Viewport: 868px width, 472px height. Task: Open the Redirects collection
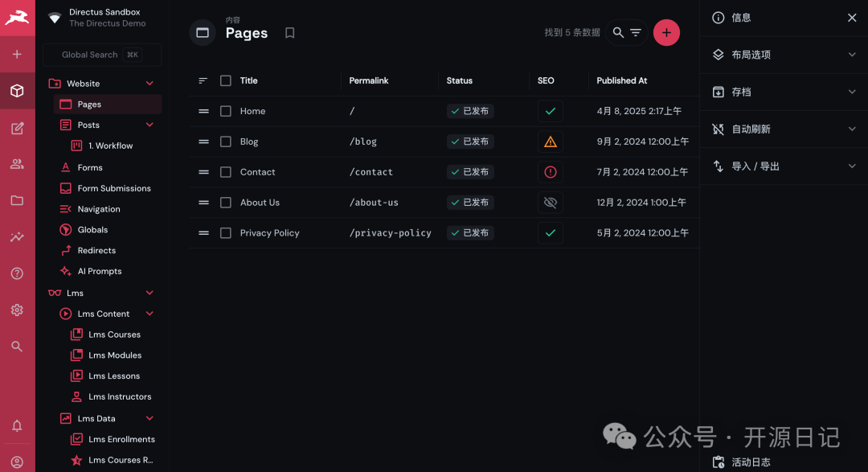tap(108, 250)
